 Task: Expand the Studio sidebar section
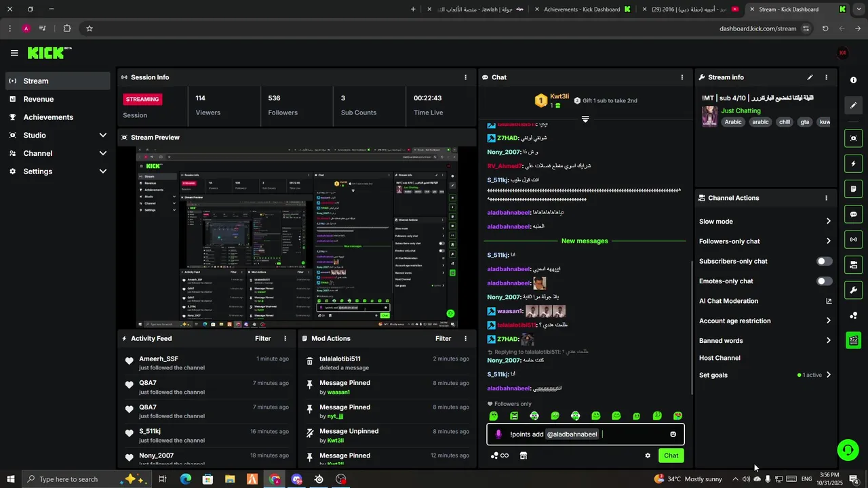(58, 135)
